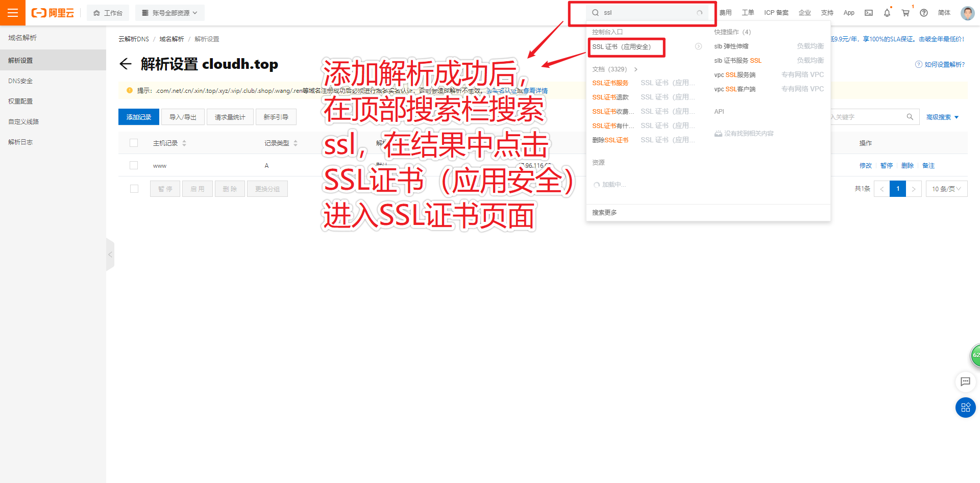The image size is (980, 483).
Task: Open vpc SSL服务端 quick action
Action: coord(735,74)
